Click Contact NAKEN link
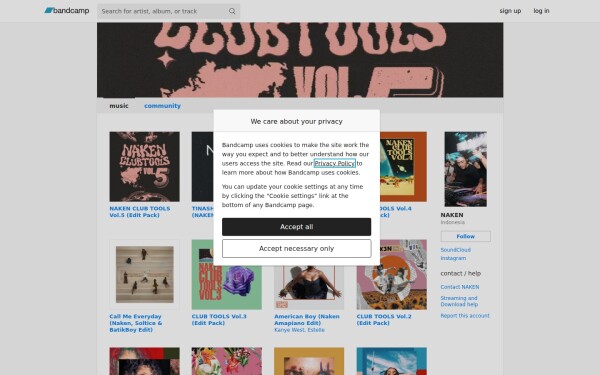600x375 pixels. [x=460, y=287]
